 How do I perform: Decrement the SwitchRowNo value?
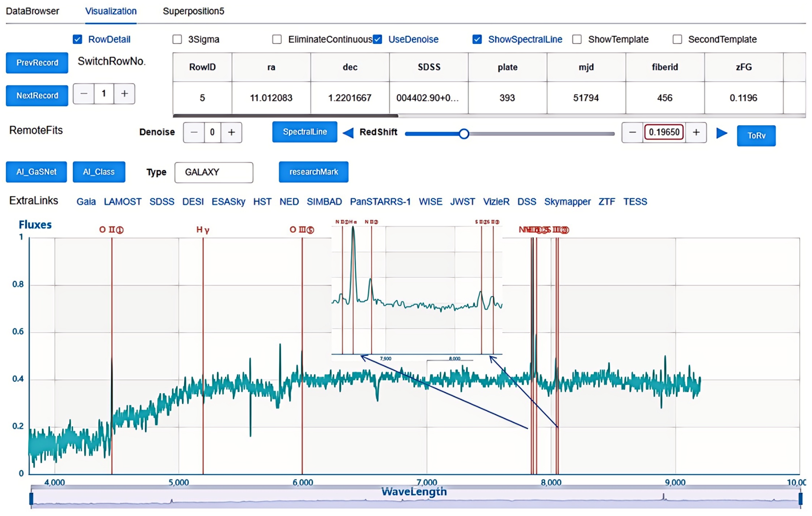tap(84, 94)
